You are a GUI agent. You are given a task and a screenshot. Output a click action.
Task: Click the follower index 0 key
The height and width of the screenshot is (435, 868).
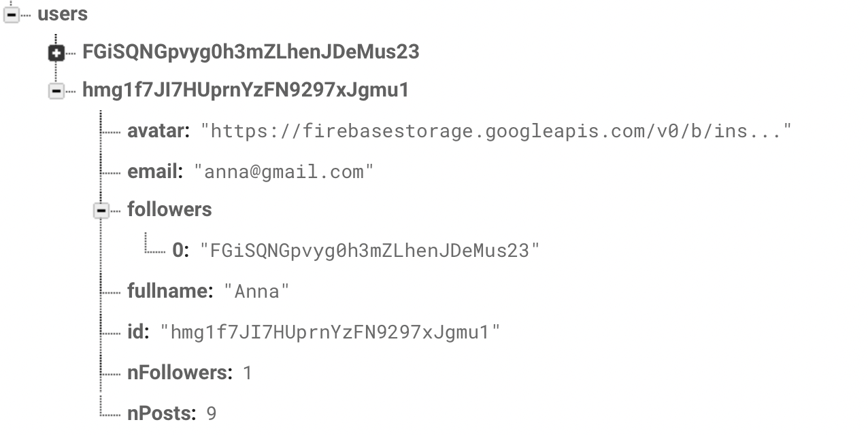point(180,250)
